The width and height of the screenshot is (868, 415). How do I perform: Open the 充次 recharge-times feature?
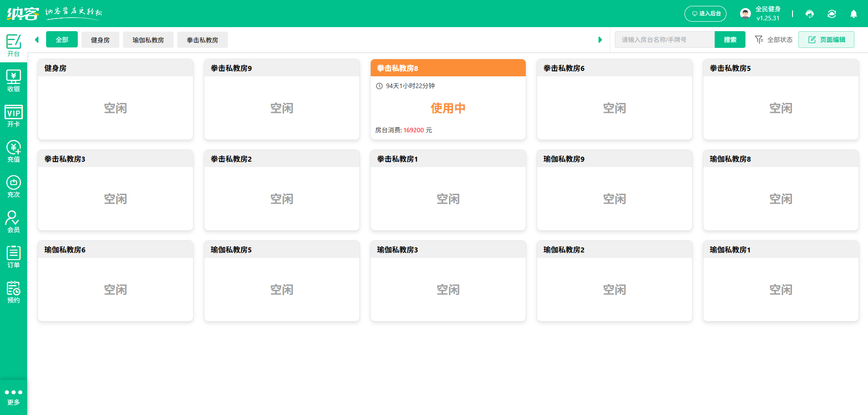pos(13,186)
